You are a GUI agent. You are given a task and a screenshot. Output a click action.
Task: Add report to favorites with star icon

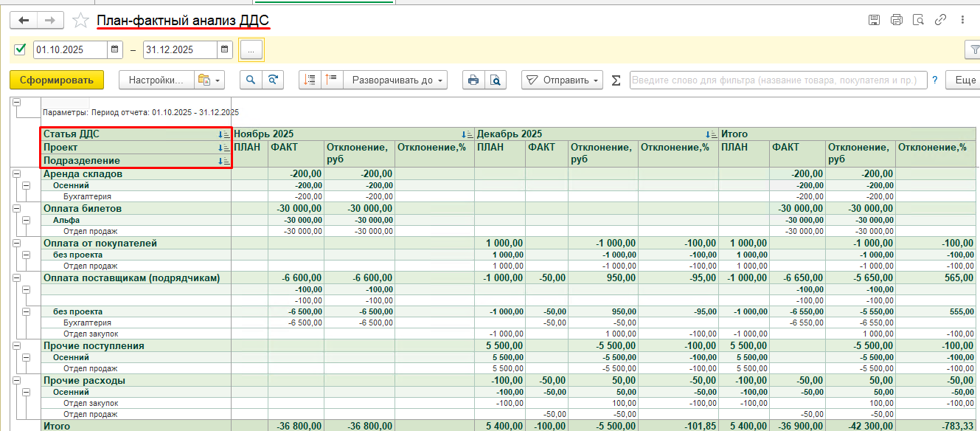80,21
